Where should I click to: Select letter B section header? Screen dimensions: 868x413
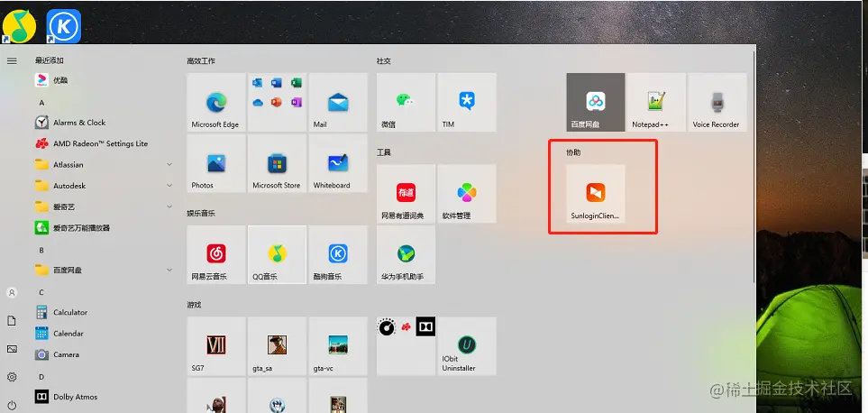41,251
